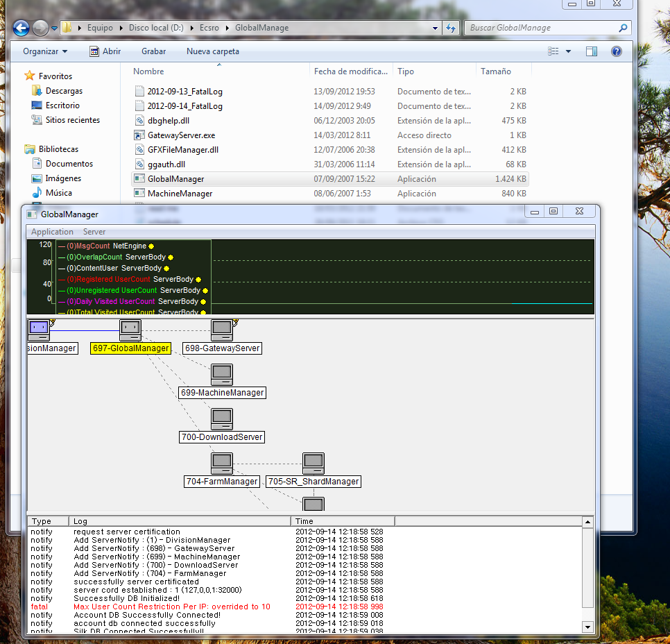Toggle the Unregistered UserCount yellow indicator
670x644 pixels.
(x=205, y=291)
